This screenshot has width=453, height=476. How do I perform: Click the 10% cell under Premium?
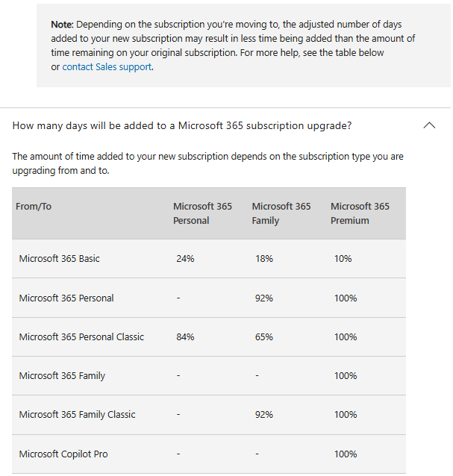(x=343, y=259)
